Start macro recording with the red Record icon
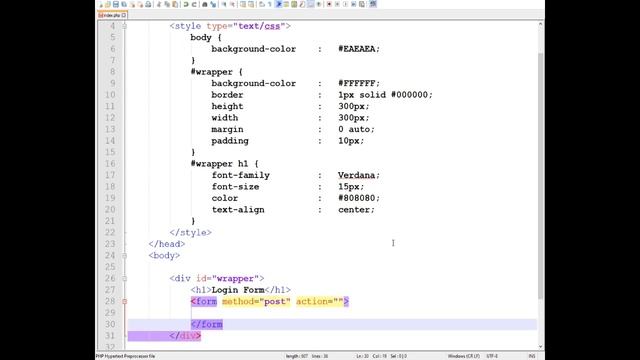The width and height of the screenshot is (640, 360). pos(329,4)
